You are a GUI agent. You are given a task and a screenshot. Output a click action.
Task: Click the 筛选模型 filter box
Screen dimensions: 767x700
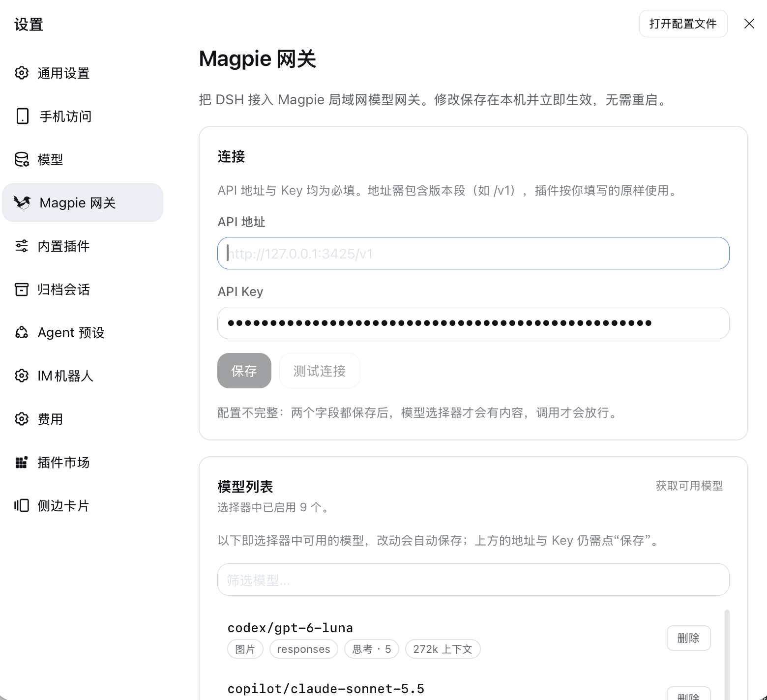point(473,580)
